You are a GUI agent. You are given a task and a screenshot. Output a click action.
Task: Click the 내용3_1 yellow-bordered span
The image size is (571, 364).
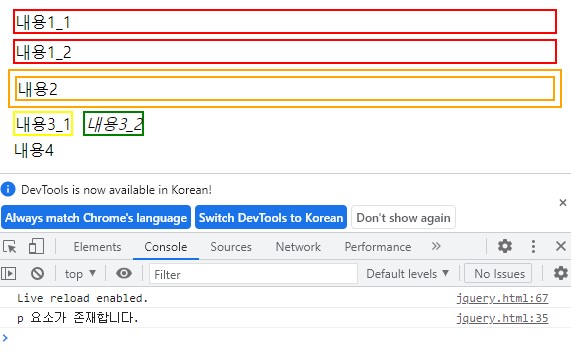[43, 124]
